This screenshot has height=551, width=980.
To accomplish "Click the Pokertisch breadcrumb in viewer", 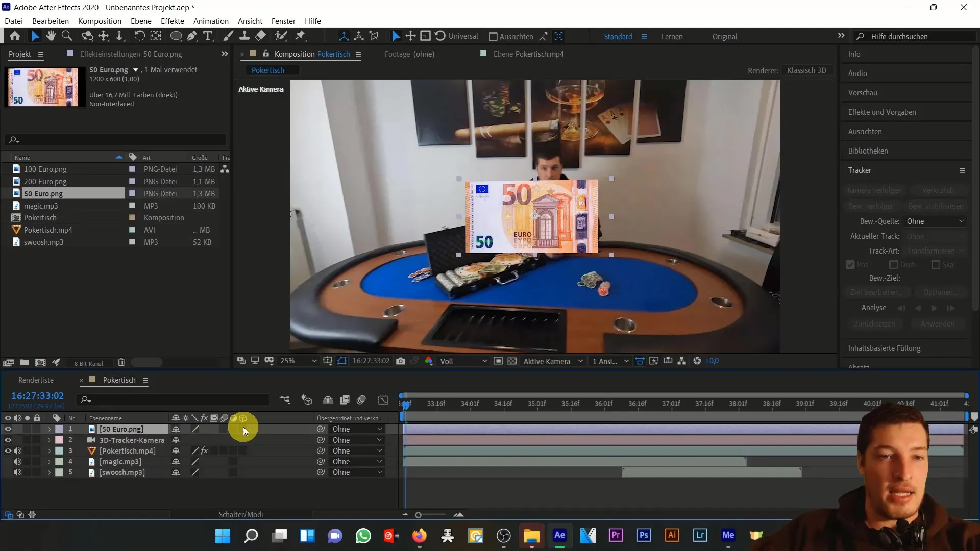I will pos(268,70).
